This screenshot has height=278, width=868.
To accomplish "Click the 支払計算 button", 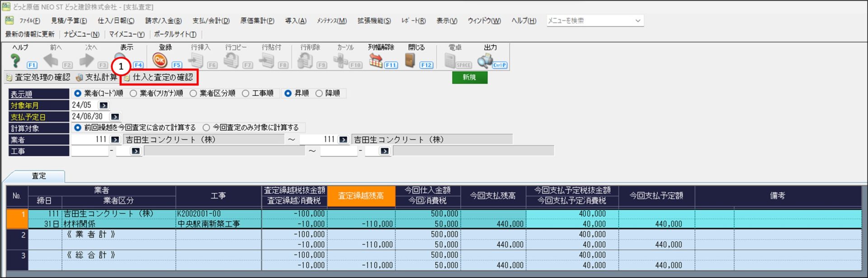I will [96, 78].
